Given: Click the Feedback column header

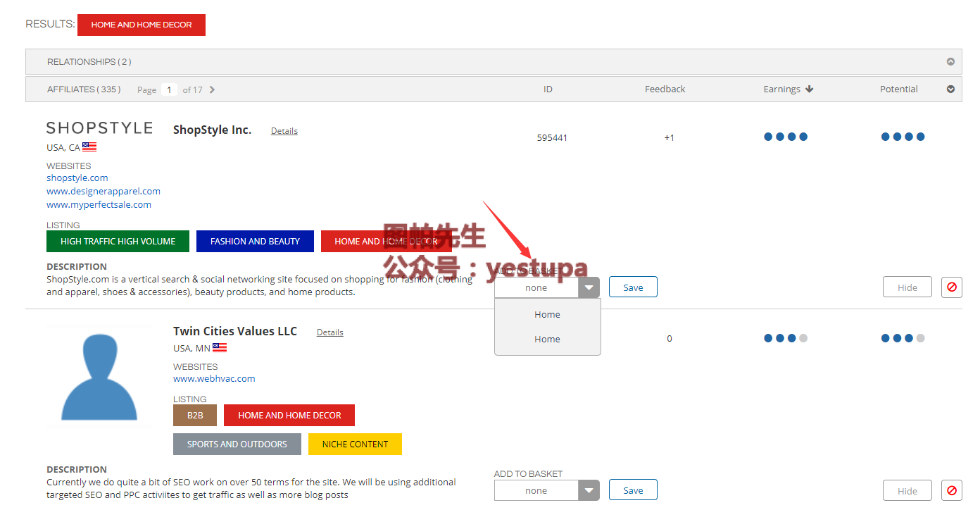Looking at the screenshot, I should [x=665, y=89].
